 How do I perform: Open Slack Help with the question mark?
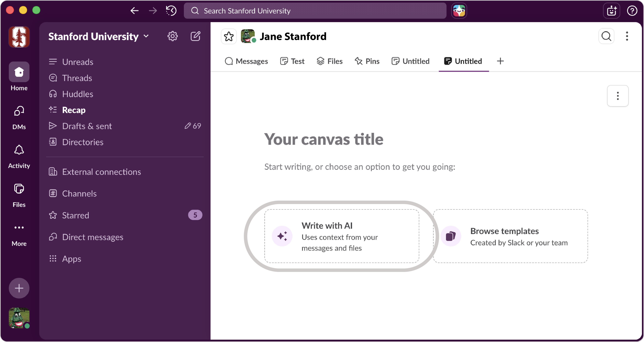click(632, 10)
